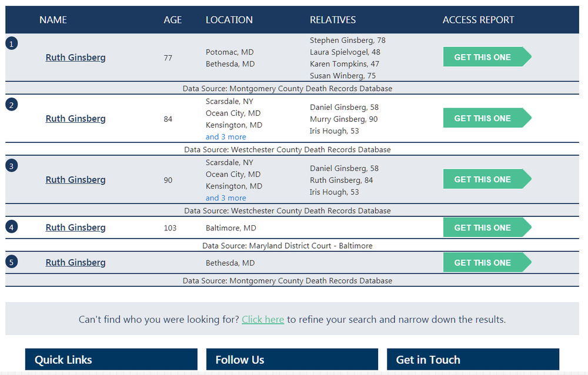Open Ruth Ginsberg age 84 record
This screenshot has width=588, height=375.
(x=75, y=119)
